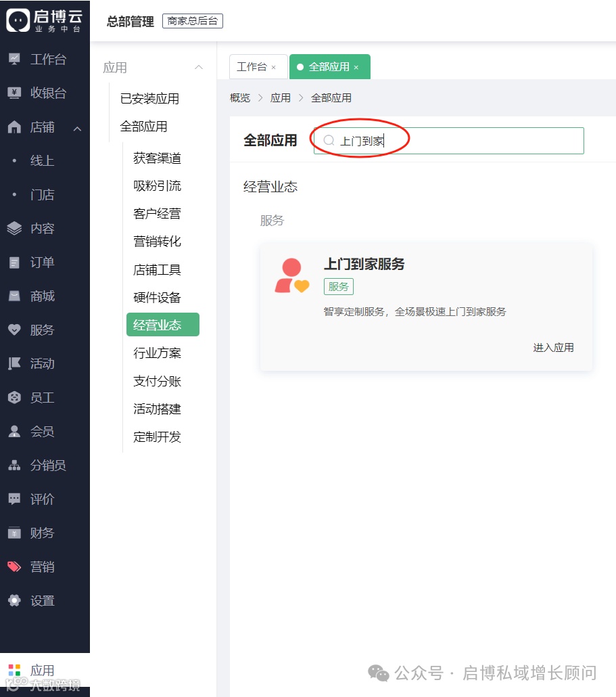
Task: Switch to the 工作台 tab
Action: point(253,67)
